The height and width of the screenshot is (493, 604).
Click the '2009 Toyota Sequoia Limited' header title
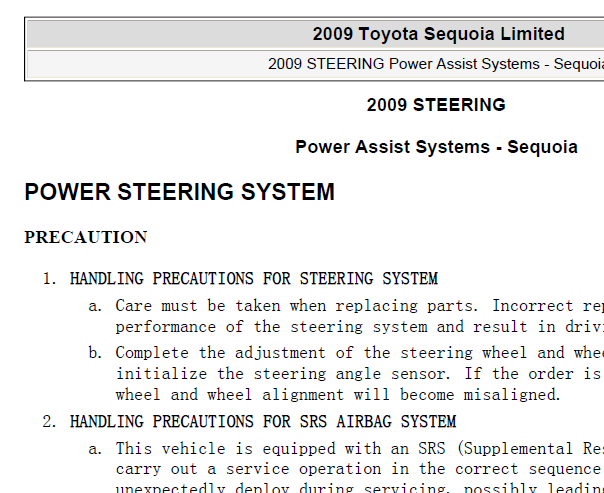(438, 34)
